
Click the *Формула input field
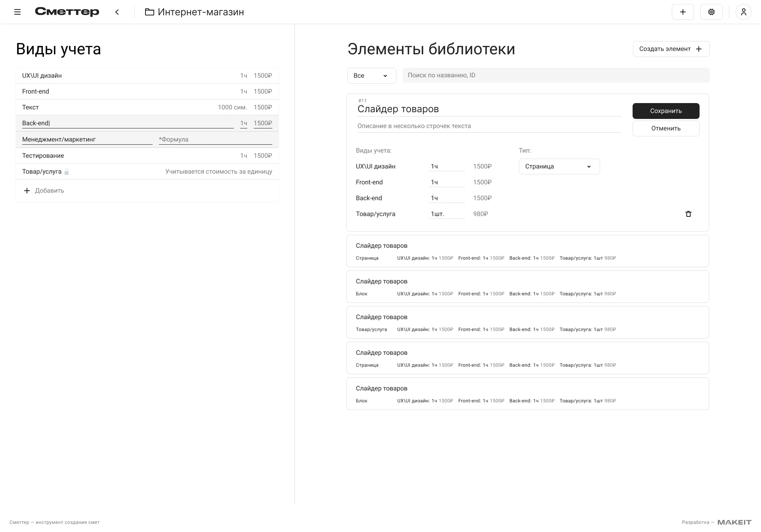pyautogui.click(x=215, y=140)
